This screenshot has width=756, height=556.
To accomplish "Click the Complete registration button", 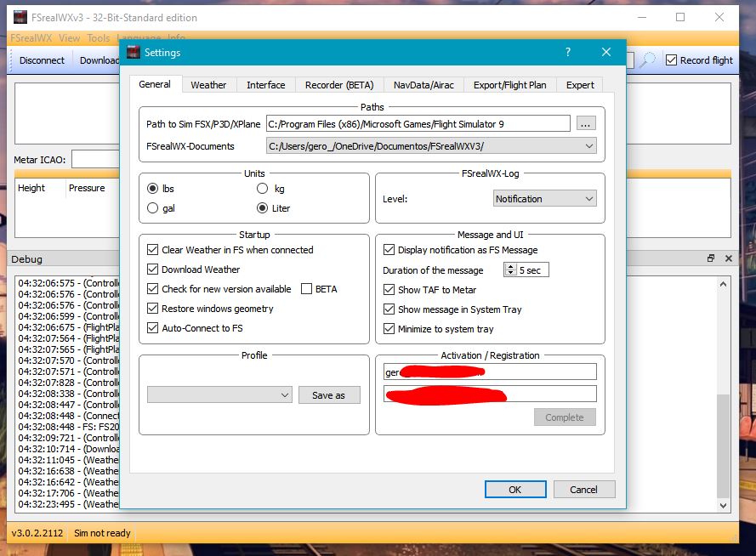I will tap(565, 417).
